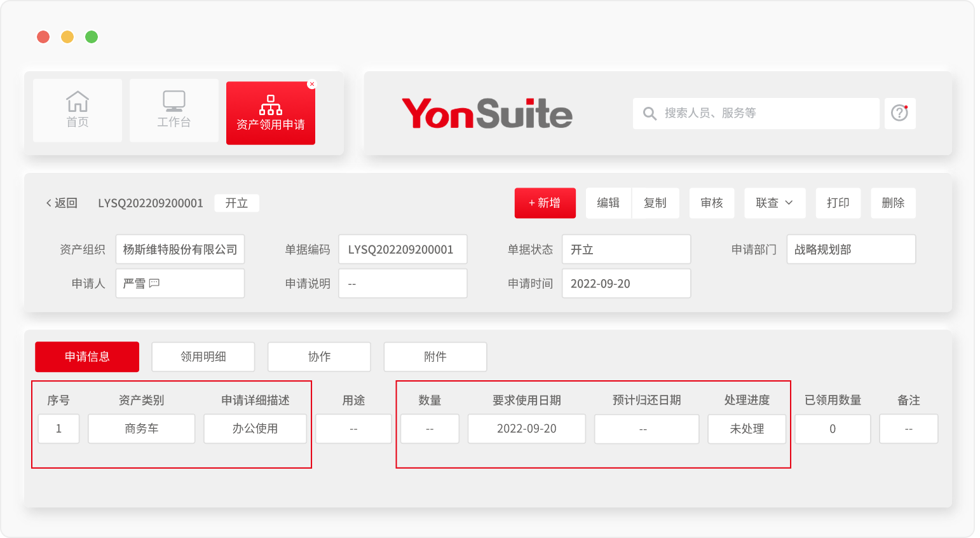980x538 pixels.
Task: Open the help question mark icon
Action: point(899,113)
